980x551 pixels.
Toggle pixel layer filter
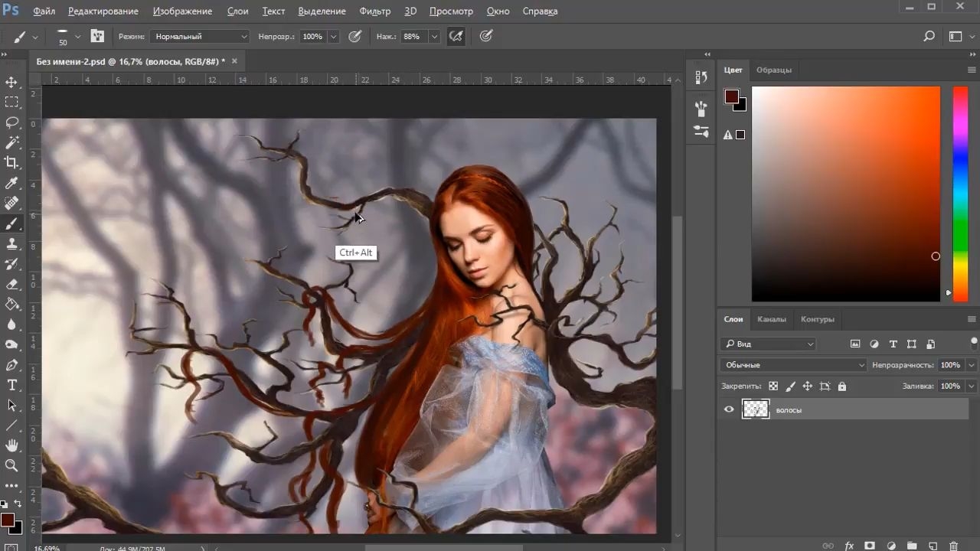(855, 344)
